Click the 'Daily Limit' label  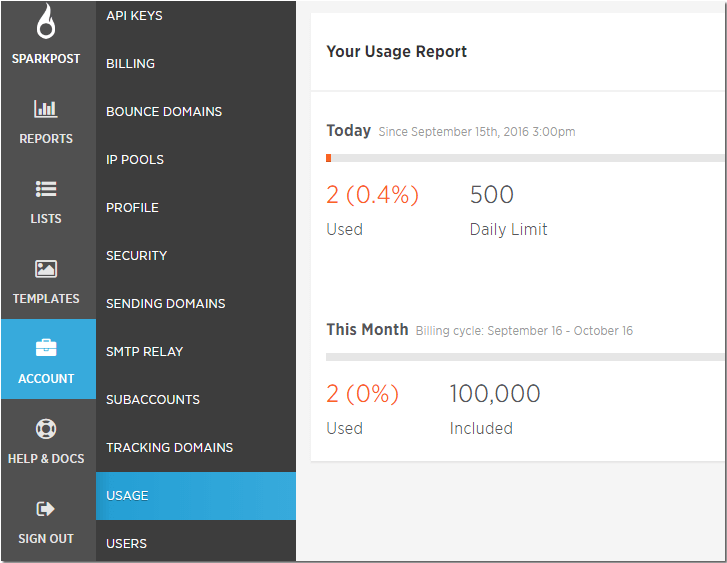click(508, 230)
